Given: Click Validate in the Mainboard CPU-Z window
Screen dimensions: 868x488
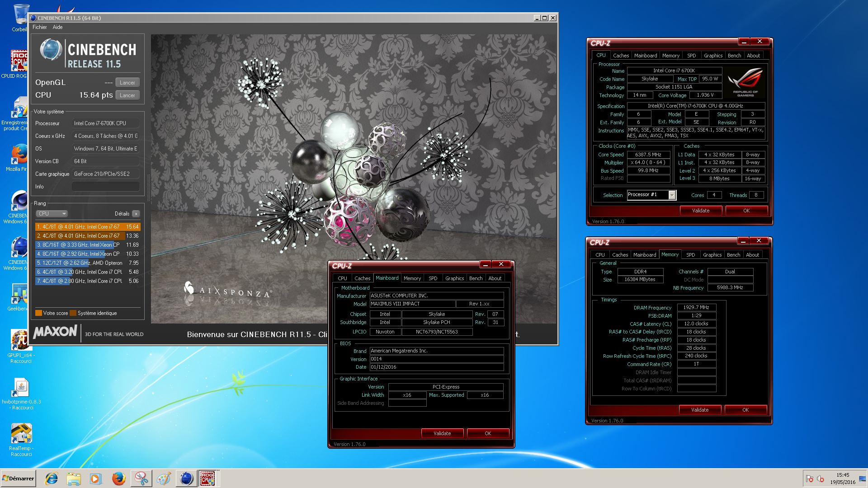Looking at the screenshot, I should pyautogui.click(x=442, y=433).
